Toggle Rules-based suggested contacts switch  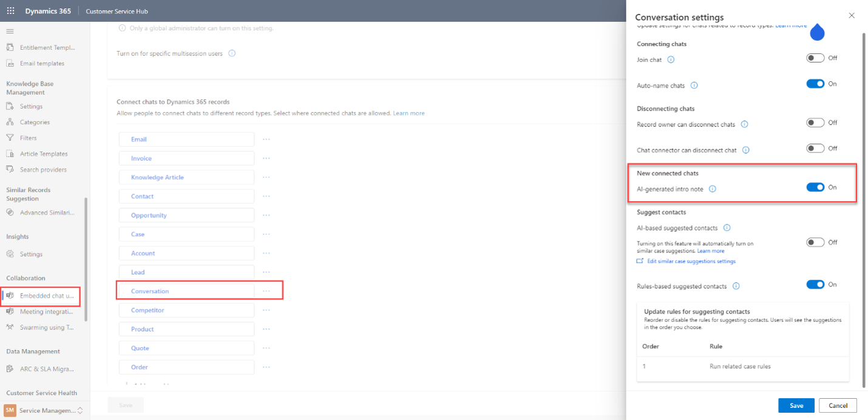(815, 284)
